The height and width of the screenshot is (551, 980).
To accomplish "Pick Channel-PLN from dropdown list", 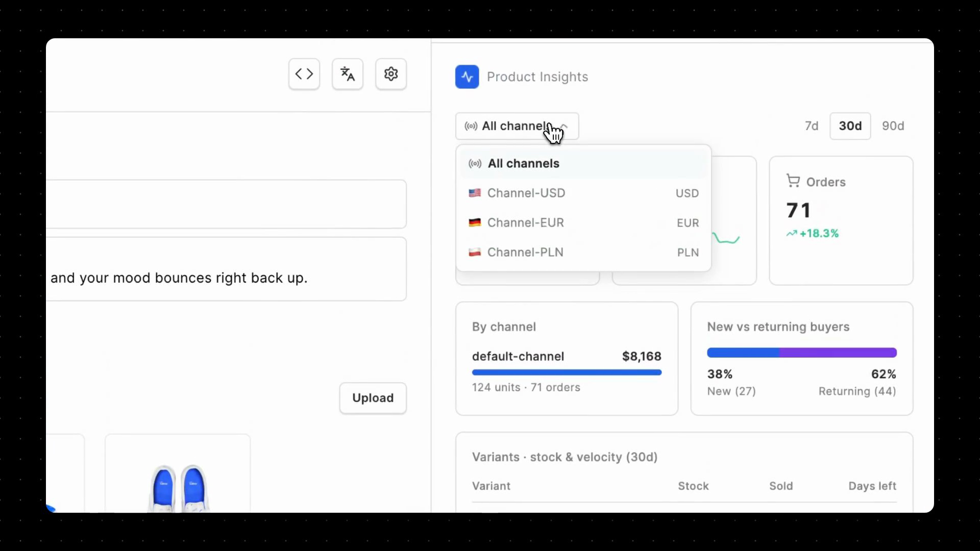I will click(x=583, y=253).
